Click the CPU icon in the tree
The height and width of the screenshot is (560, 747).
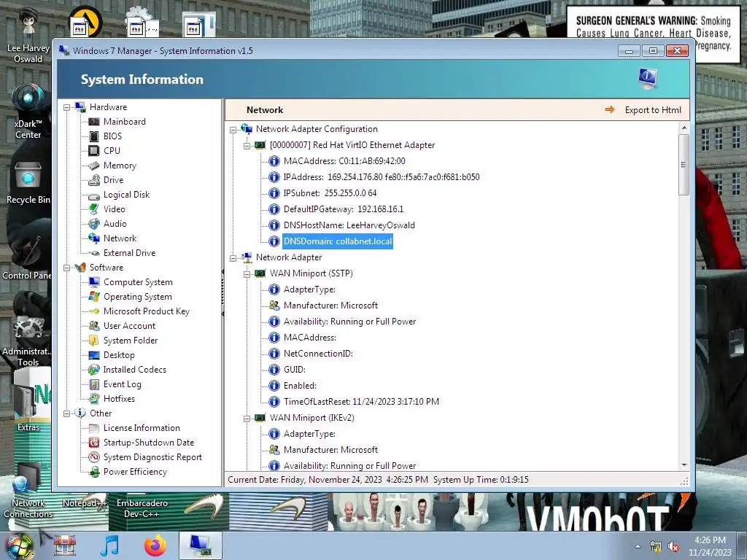point(94,151)
